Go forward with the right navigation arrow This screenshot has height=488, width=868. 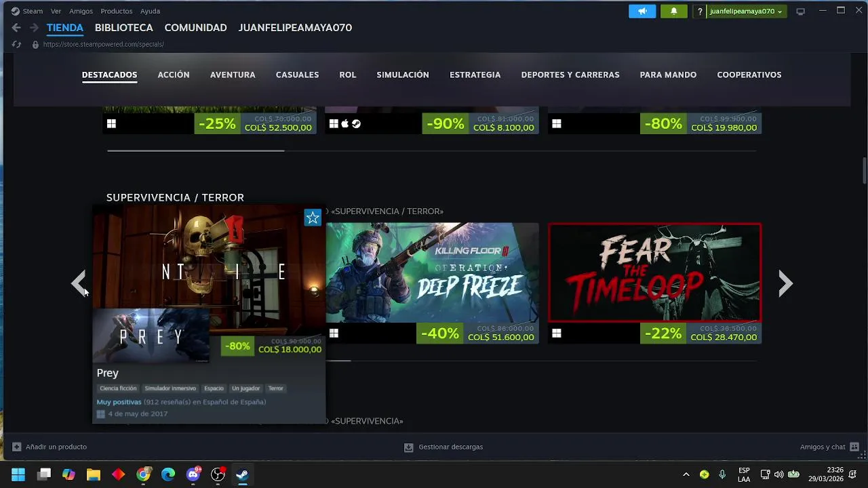pyautogui.click(x=34, y=28)
